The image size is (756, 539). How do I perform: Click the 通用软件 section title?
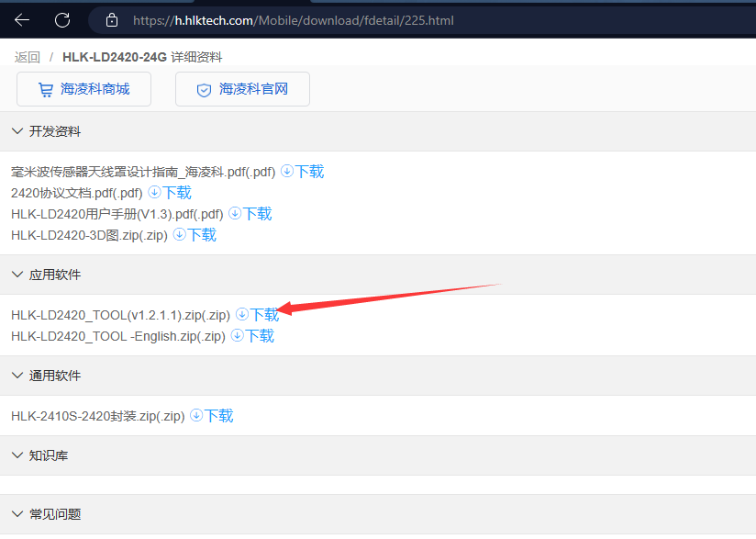(x=55, y=376)
